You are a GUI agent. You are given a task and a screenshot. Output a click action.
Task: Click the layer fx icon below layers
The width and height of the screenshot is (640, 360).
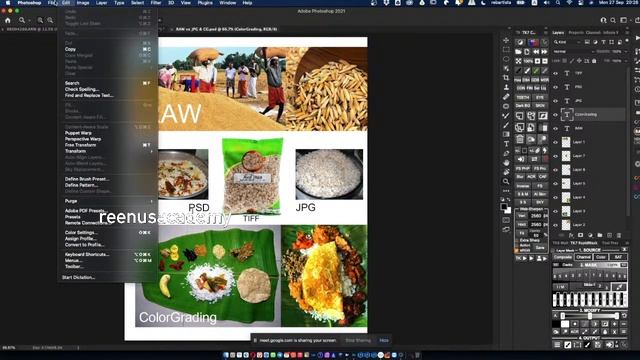pyautogui.click(x=571, y=236)
